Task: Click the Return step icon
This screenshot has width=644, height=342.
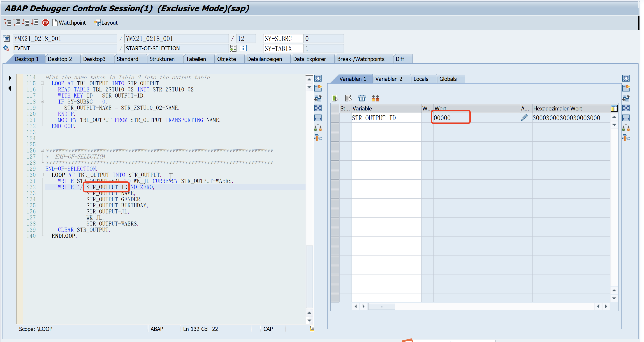Action: (25, 22)
